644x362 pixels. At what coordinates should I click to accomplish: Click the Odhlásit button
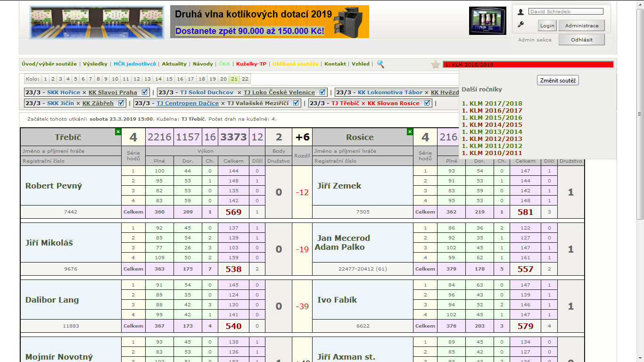coord(582,40)
